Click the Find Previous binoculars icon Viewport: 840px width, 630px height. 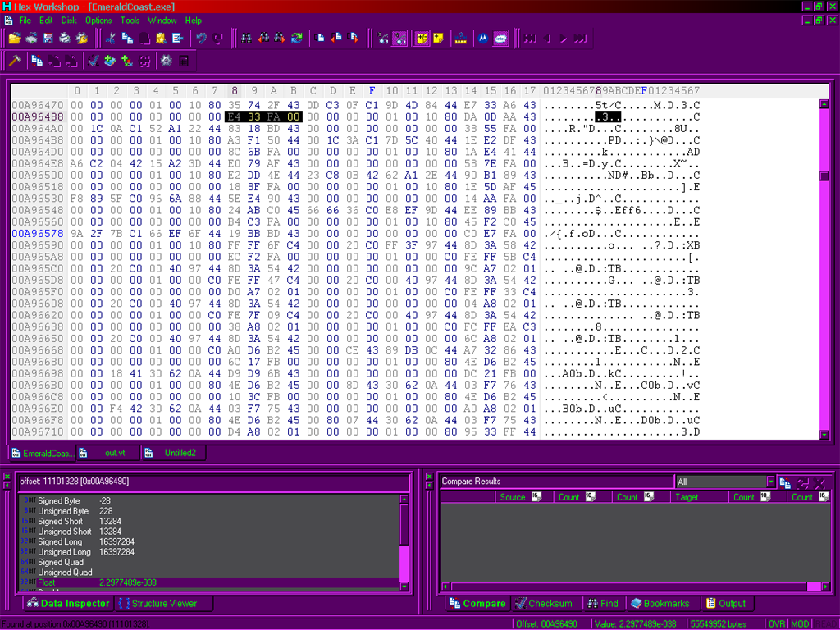coord(263,38)
